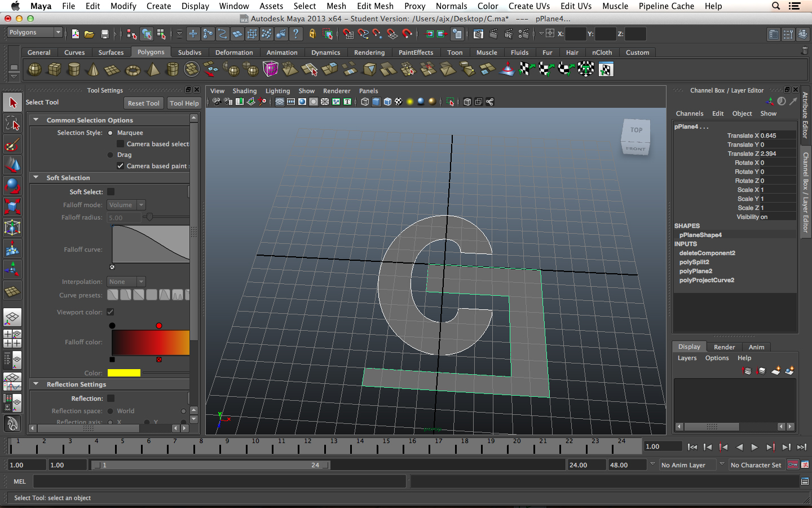812x508 pixels.
Task: Create a polygon cube from the shelf
Action: [55, 69]
